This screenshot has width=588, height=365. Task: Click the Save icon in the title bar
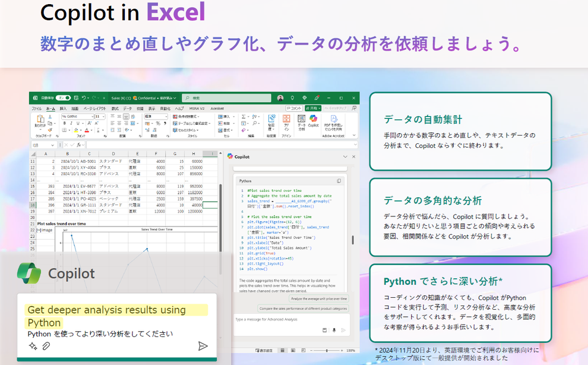[76, 98]
